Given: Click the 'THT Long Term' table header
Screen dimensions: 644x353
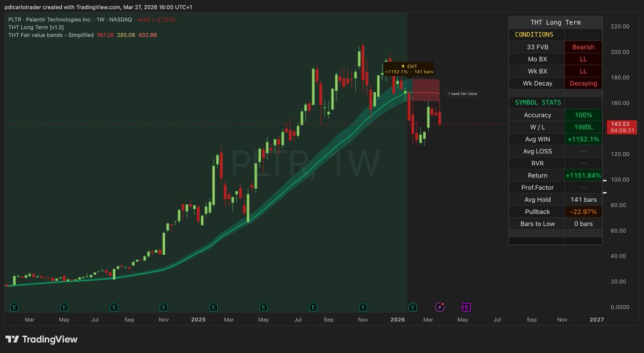Looking at the screenshot, I should point(555,23).
